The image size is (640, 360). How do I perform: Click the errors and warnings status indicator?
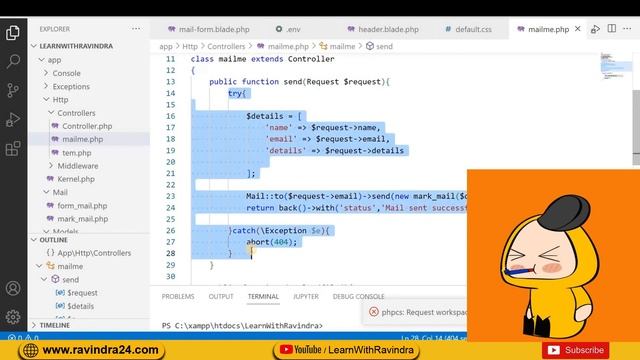click(23, 338)
